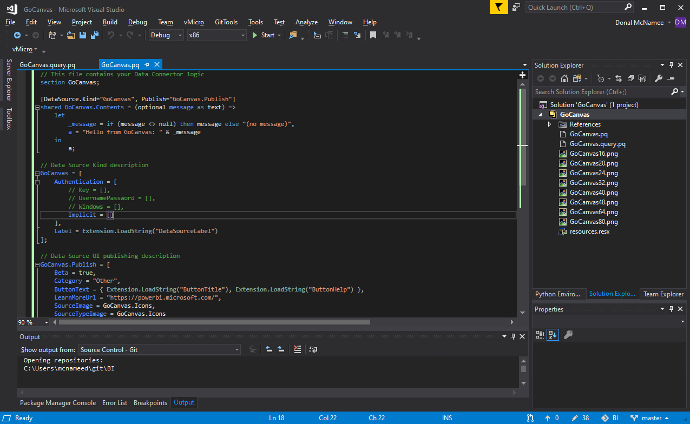Click Categorized view in Properties panel
Screen dimensions: 690x424
coord(540,335)
